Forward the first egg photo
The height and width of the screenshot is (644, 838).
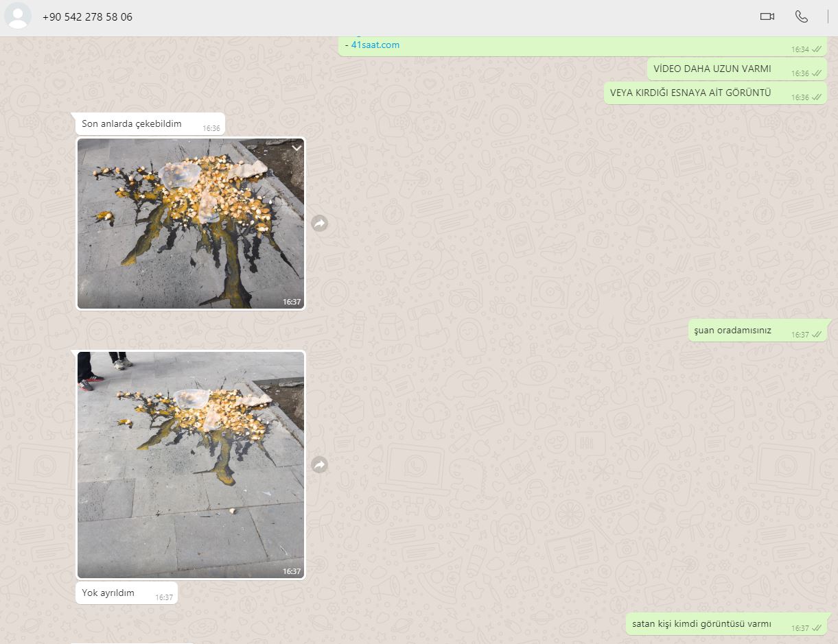pos(319,224)
